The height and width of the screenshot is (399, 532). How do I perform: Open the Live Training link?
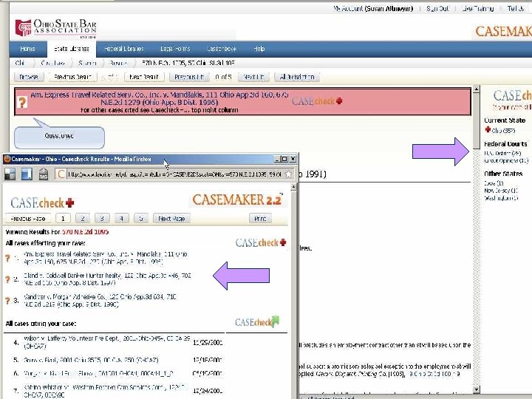(x=478, y=8)
